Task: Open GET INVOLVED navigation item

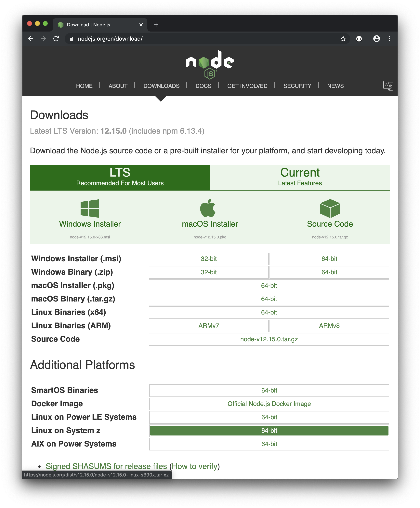Action: [x=247, y=86]
